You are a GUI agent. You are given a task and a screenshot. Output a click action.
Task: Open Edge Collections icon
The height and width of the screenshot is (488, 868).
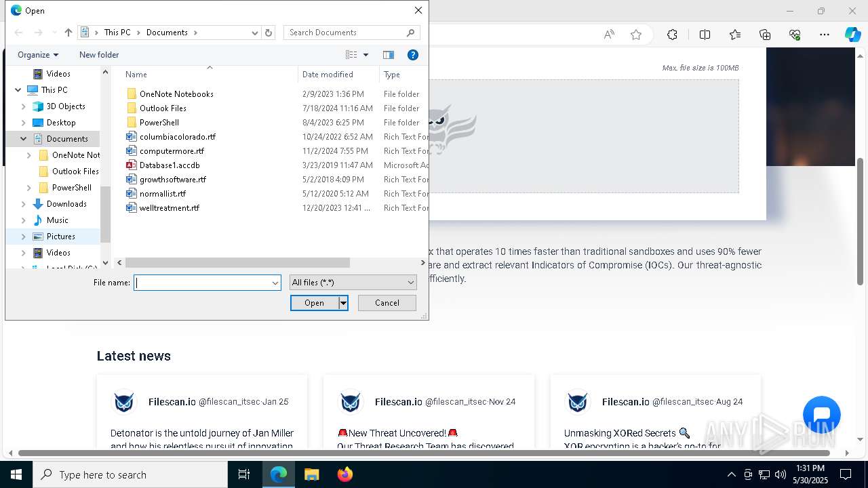(765, 35)
